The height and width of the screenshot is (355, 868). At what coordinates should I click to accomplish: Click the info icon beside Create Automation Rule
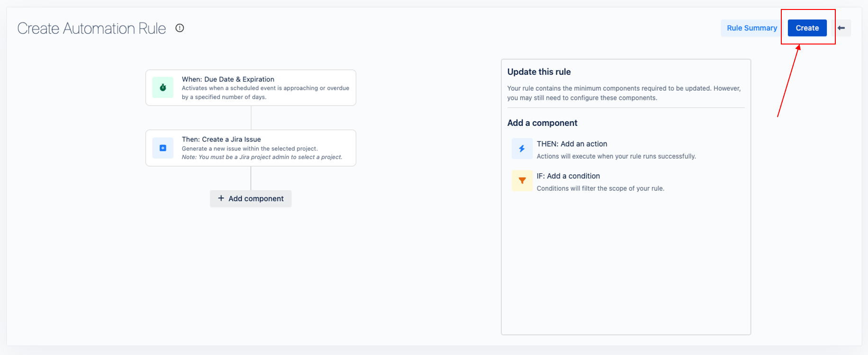coord(180,28)
